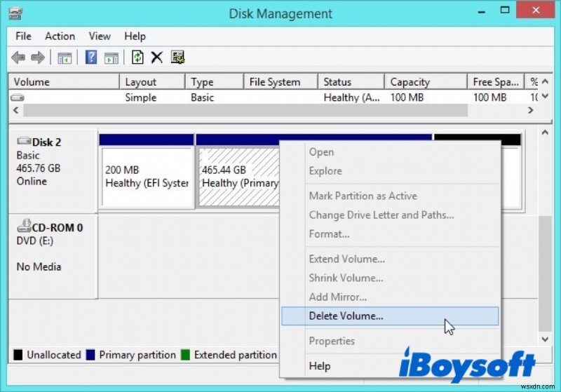Click Properties in the context menu
Image resolution: width=561 pixels, height=392 pixels.
pyautogui.click(x=390, y=341)
